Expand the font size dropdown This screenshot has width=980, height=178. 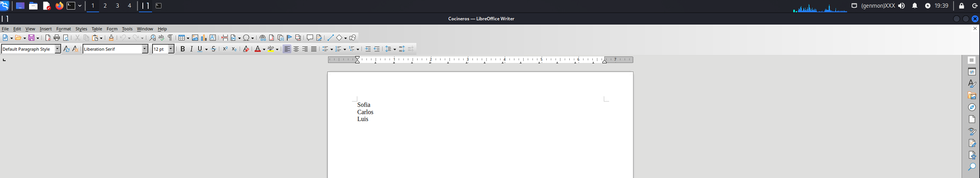pos(171,49)
